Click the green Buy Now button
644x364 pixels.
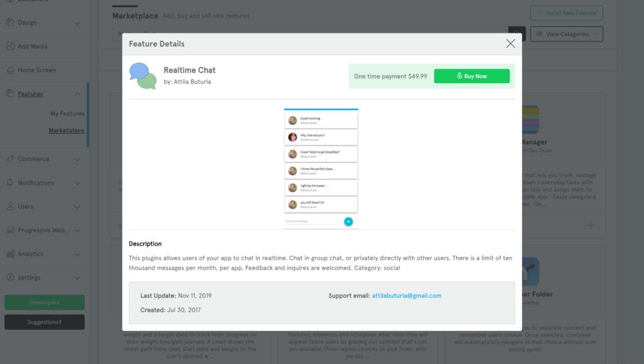pos(472,76)
